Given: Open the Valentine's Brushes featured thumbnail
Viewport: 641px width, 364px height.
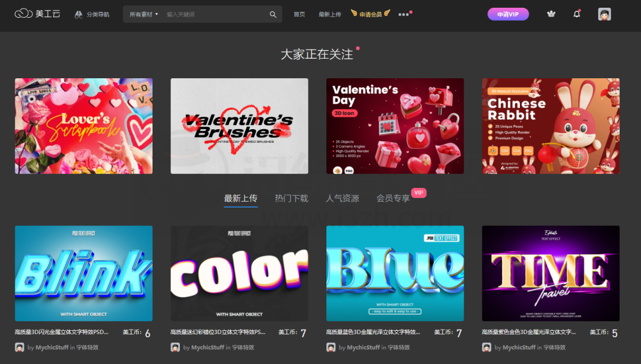Looking at the screenshot, I should [240, 126].
